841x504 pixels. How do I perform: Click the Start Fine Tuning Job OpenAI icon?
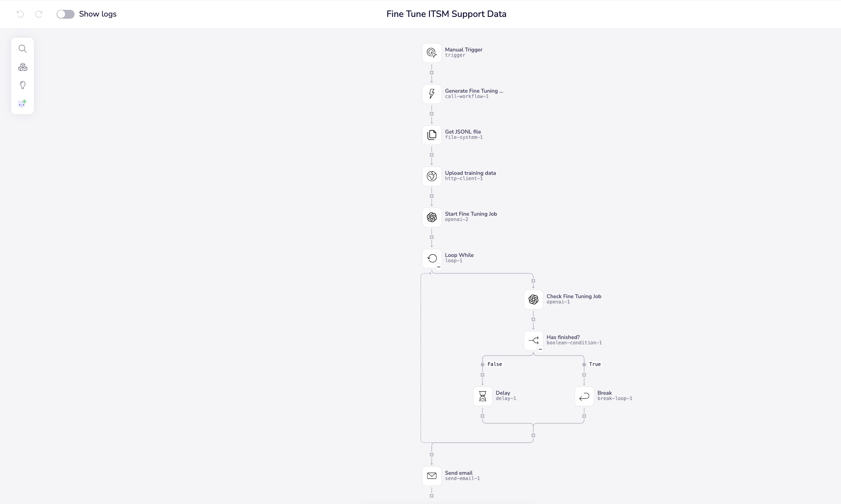(432, 217)
